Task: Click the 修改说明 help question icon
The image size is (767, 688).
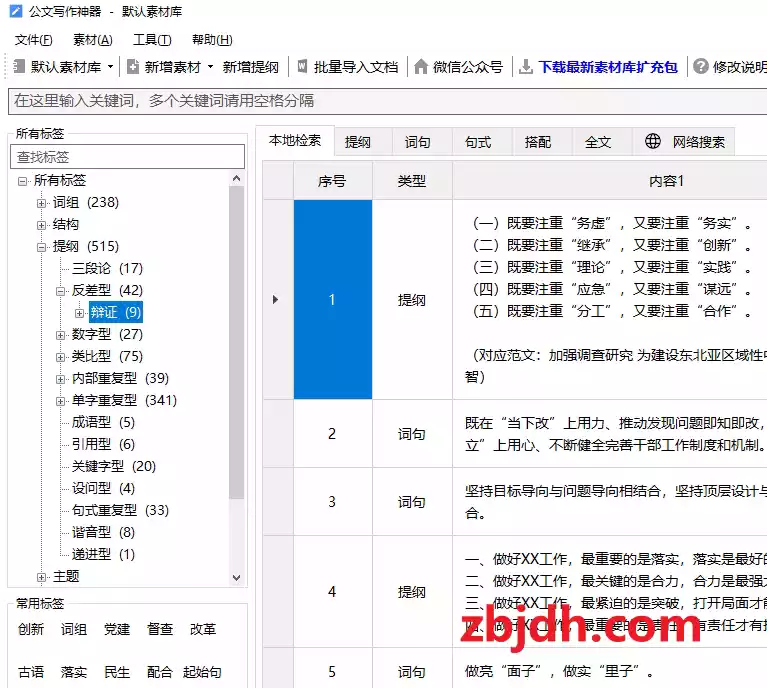Action: (x=700, y=67)
